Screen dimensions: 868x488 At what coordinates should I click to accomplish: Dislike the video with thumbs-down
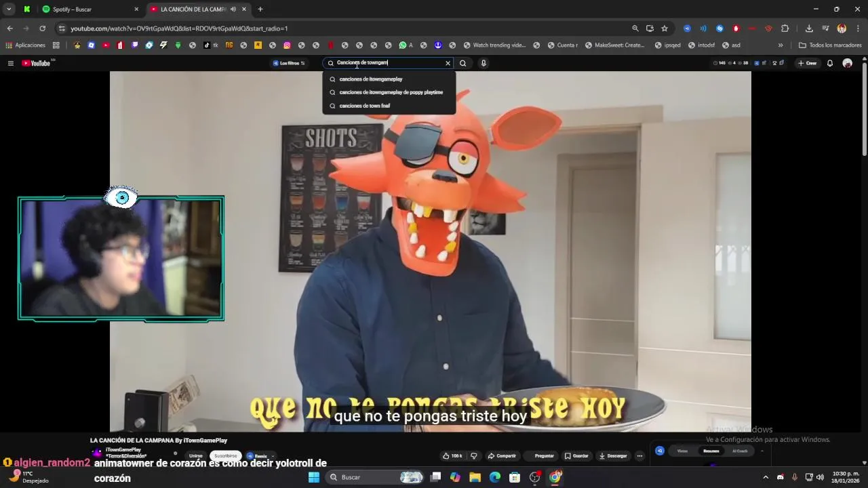pos(473,456)
